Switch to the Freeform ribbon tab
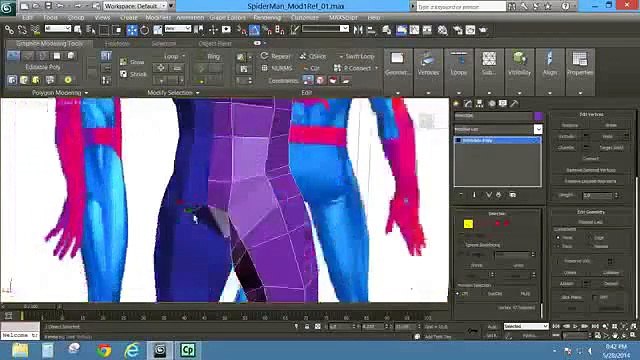This screenshot has width=640, height=360. tap(117, 43)
